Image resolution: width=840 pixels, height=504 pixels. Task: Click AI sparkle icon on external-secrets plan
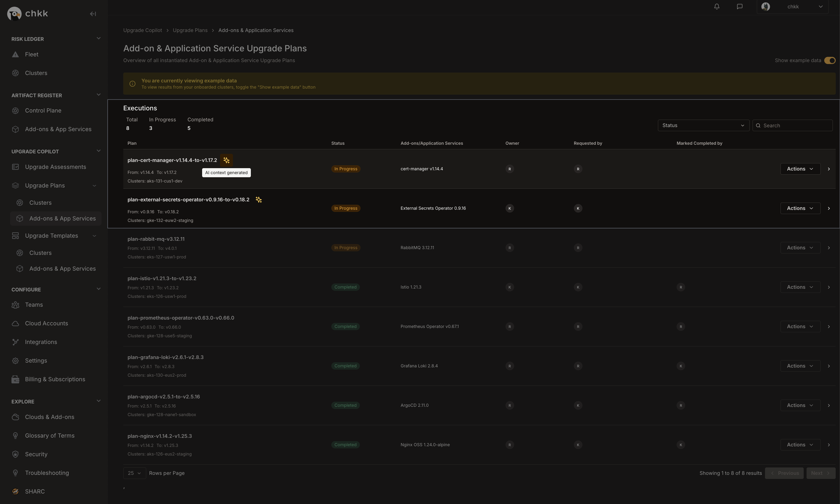tap(258, 200)
